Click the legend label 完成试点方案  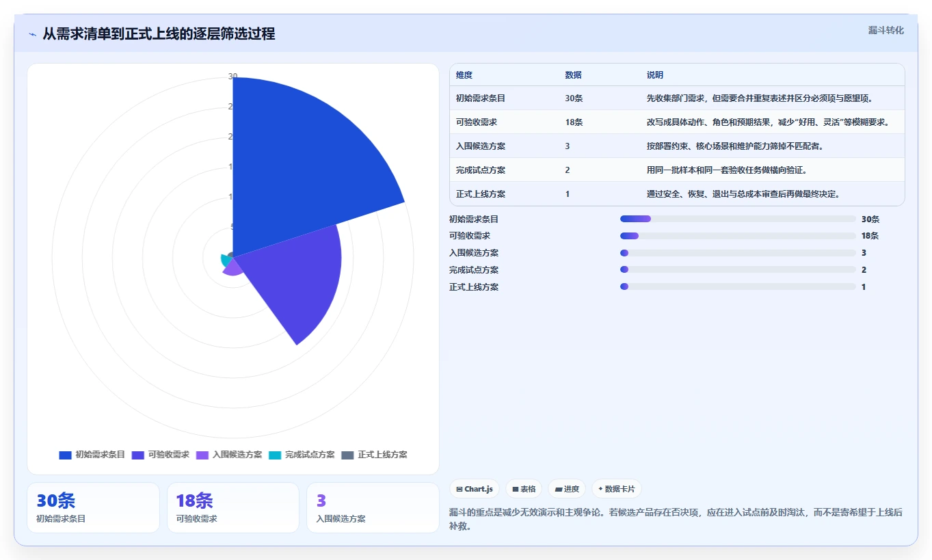click(x=310, y=455)
